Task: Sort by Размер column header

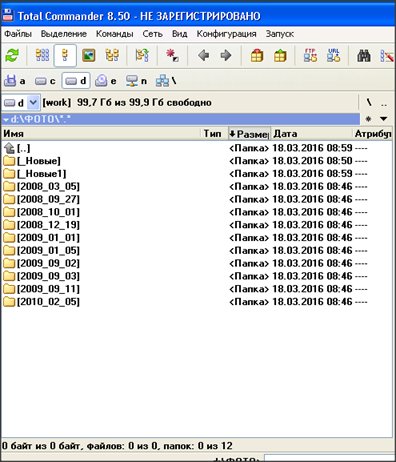Action: 249,134
